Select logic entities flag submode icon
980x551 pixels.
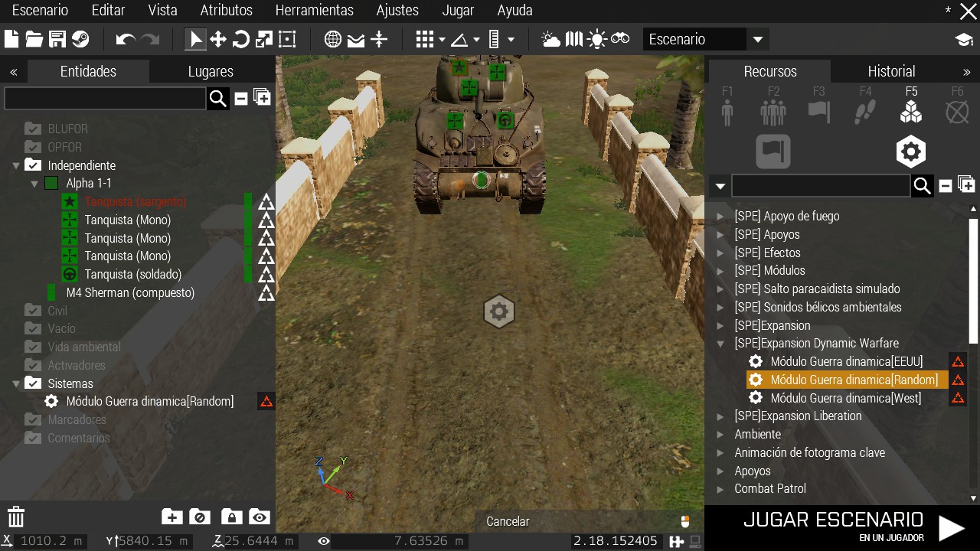[x=773, y=152]
